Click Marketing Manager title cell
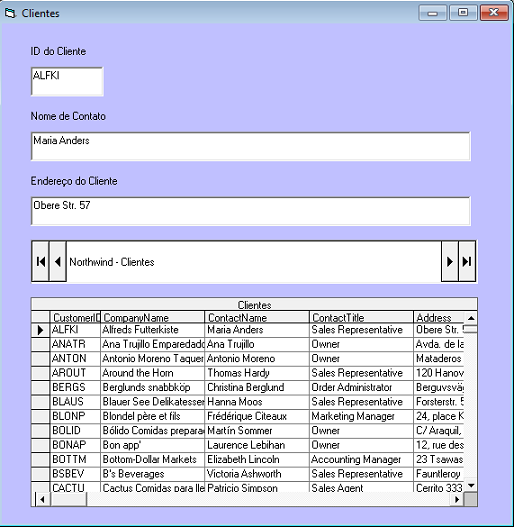The width and height of the screenshot is (514, 527). [361, 416]
